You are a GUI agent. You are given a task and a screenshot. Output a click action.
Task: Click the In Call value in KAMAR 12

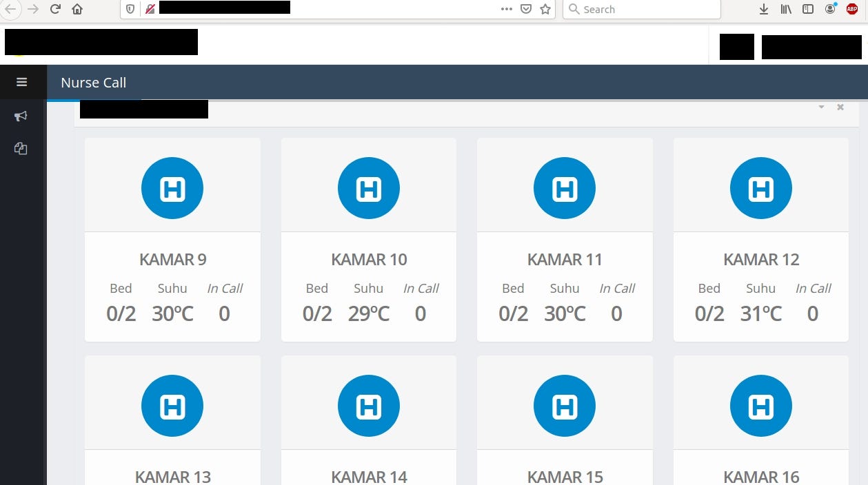coord(813,314)
